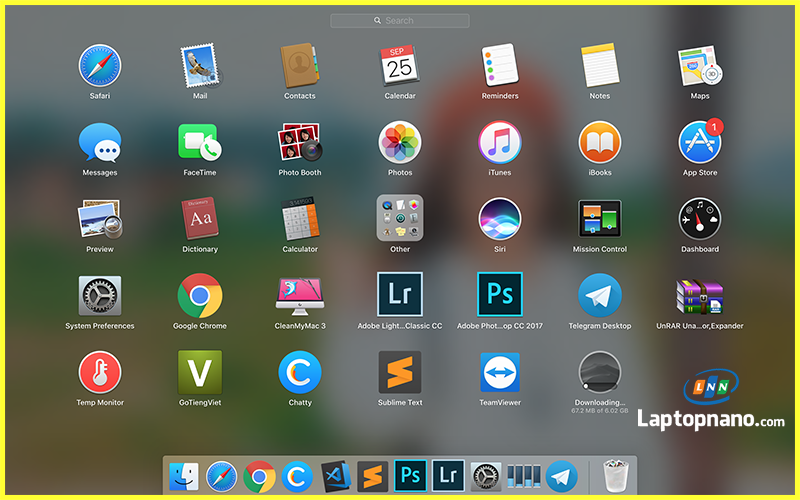Click Google Chrome in the Dock
This screenshot has width=800, height=500.
pos(259,477)
